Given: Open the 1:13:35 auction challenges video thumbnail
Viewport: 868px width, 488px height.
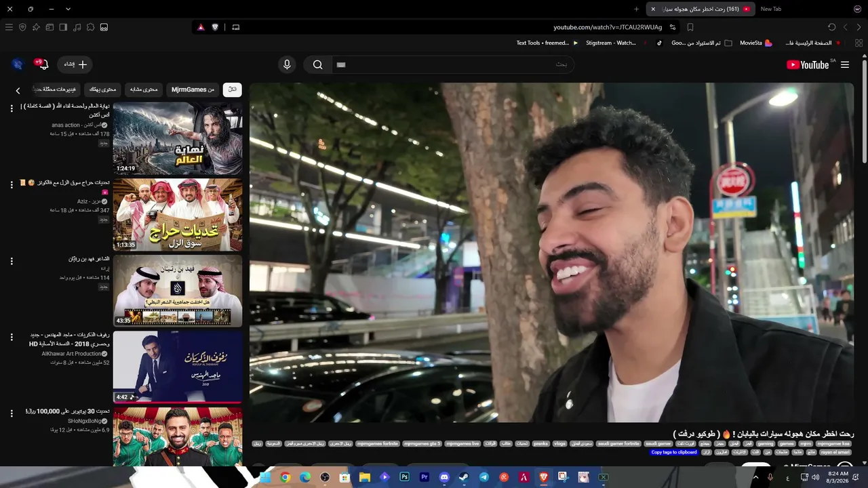Looking at the screenshot, I should (178, 215).
